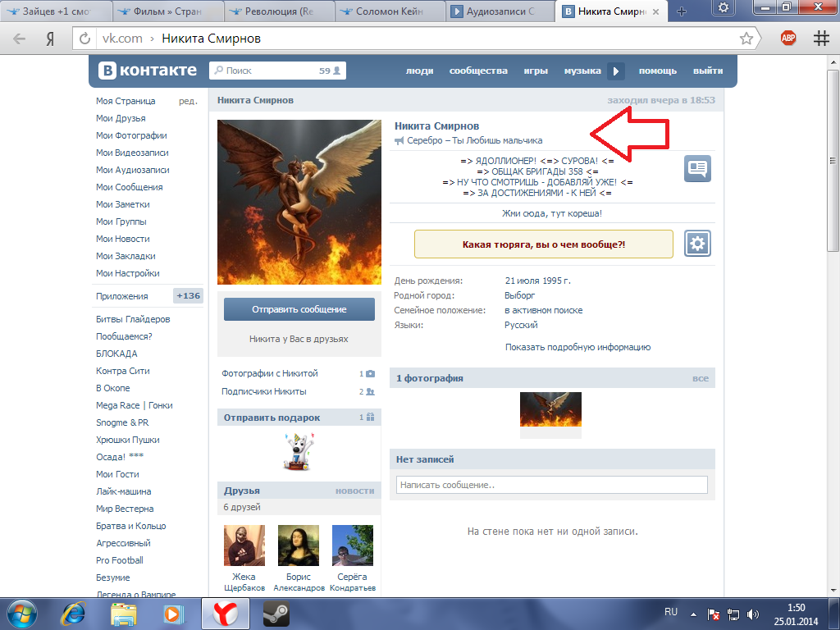This screenshot has width=840, height=630.
Task: Click the megaphone audio status icon
Action: point(399,141)
